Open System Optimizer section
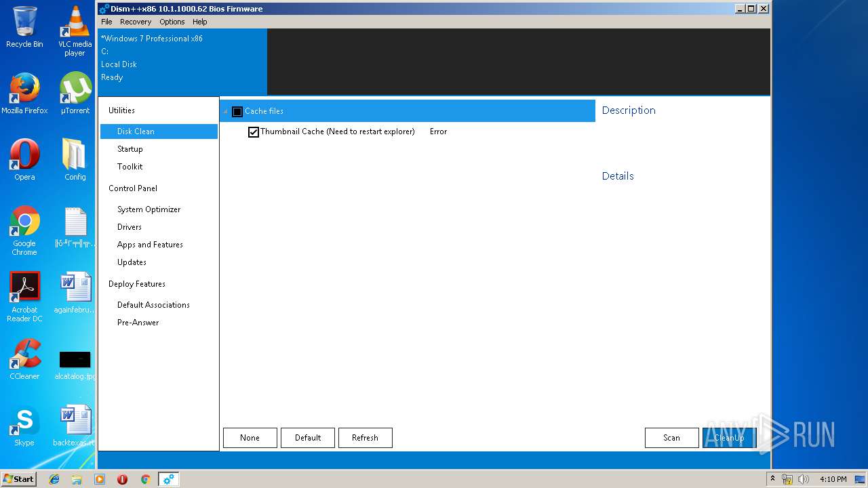The width and height of the screenshot is (868, 488). click(x=149, y=209)
